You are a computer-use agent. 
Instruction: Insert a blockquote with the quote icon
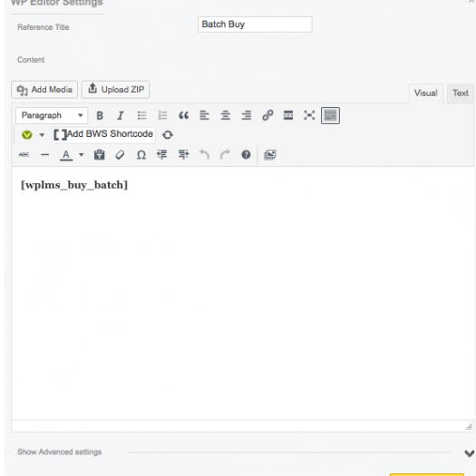(x=184, y=116)
